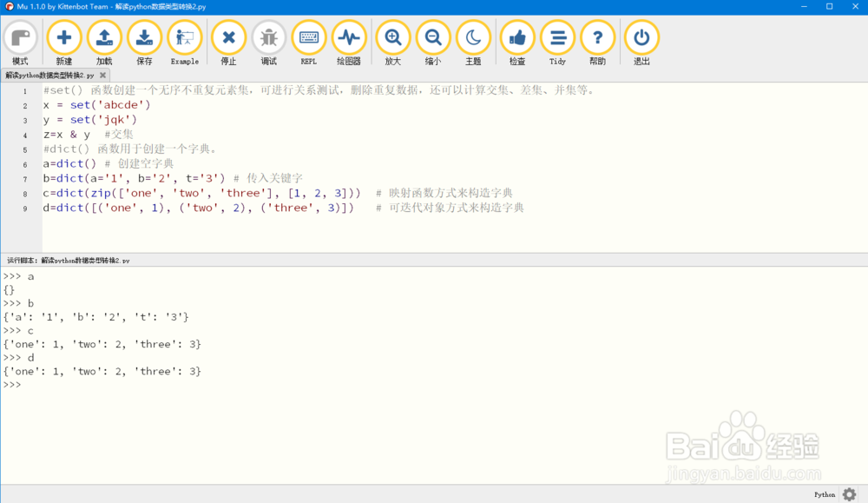
Task: Zoom out the code text with 缩小
Action: tap(432, 41)
